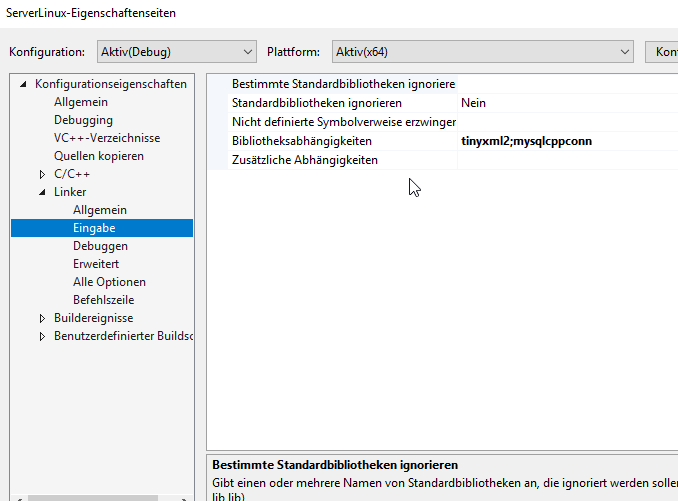Click the tree panel horizontal scrollbar
The height and width of the screenshot is (501, 678).
(100, 496)
